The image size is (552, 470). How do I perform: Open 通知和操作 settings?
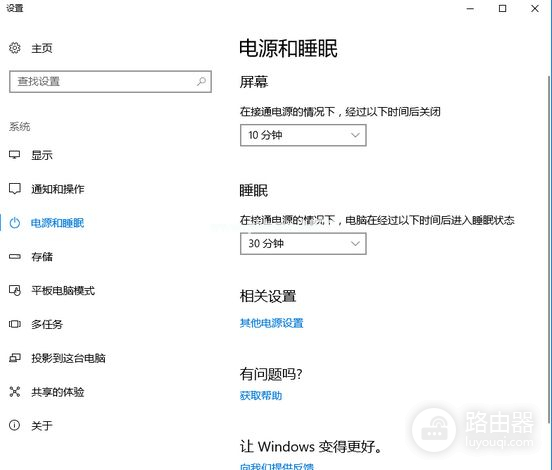[58, 189]
